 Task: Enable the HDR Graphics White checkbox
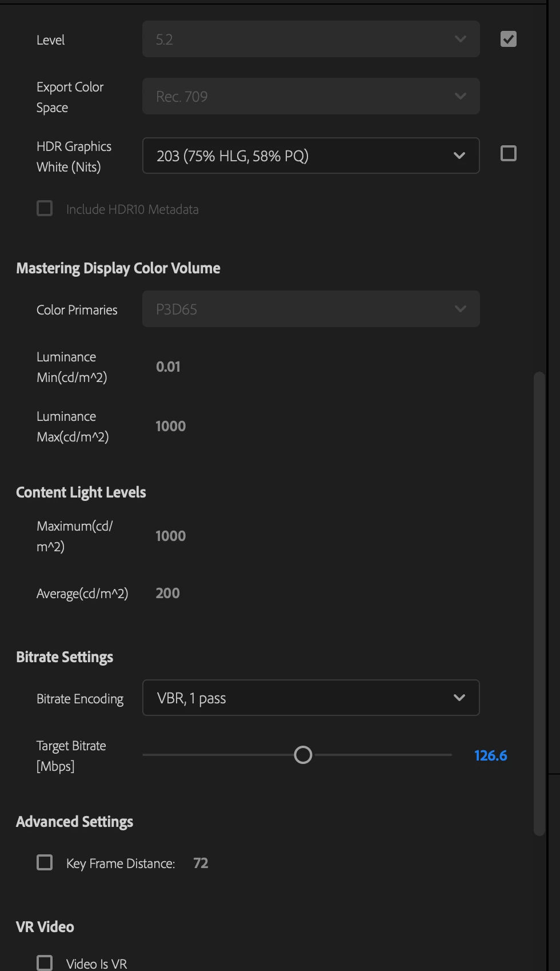click(508, 154)
